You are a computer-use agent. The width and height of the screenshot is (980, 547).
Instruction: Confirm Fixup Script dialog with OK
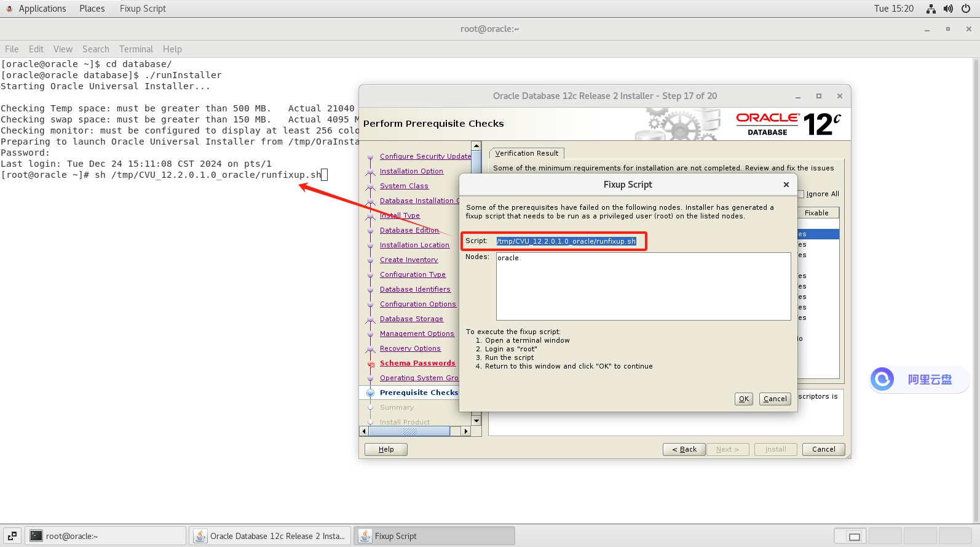click(x=744, y=399)
